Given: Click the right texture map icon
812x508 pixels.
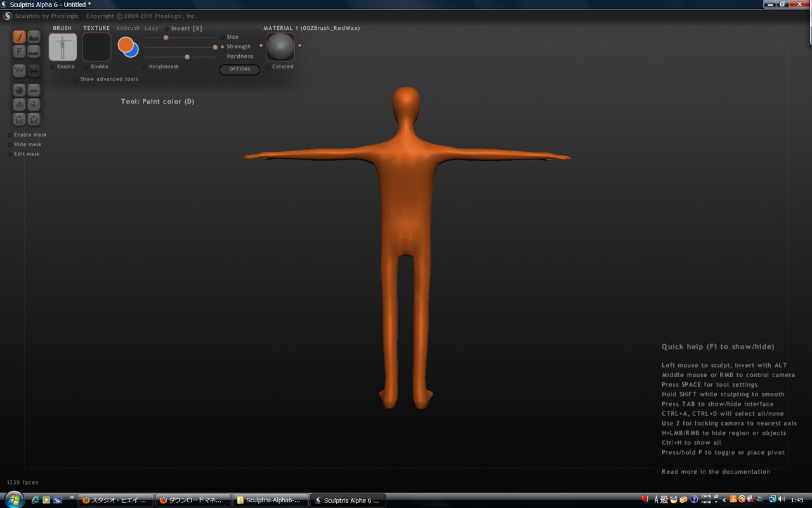Looking at the screenshot, I should (x=34, y=119).
